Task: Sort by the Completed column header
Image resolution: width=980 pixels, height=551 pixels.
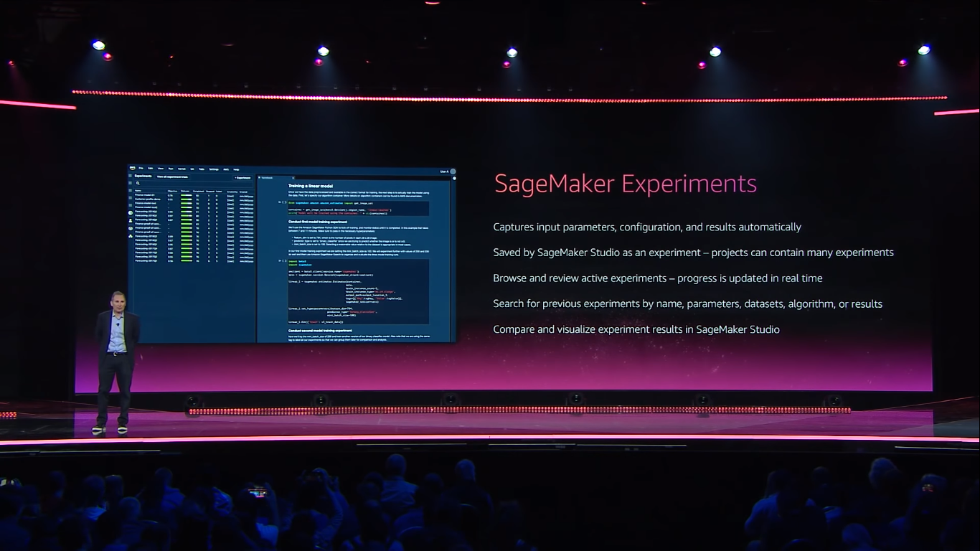Action: [198, 192]
